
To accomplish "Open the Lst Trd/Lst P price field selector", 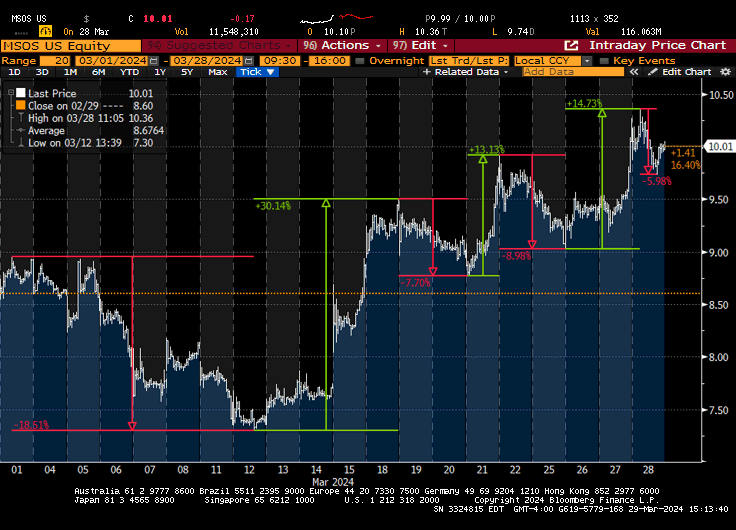I will (x=468, y=61).
